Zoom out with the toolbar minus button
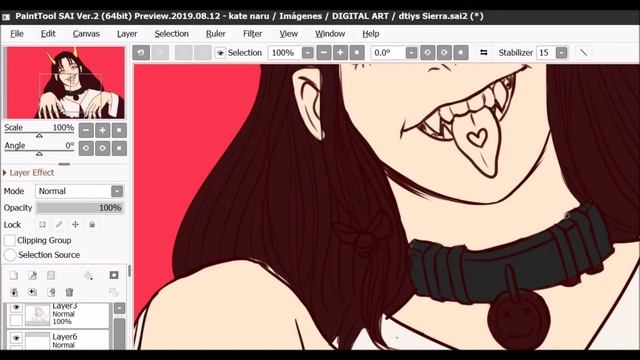The height and width of the screenshot is (360, 640). [x=324, y=53]
